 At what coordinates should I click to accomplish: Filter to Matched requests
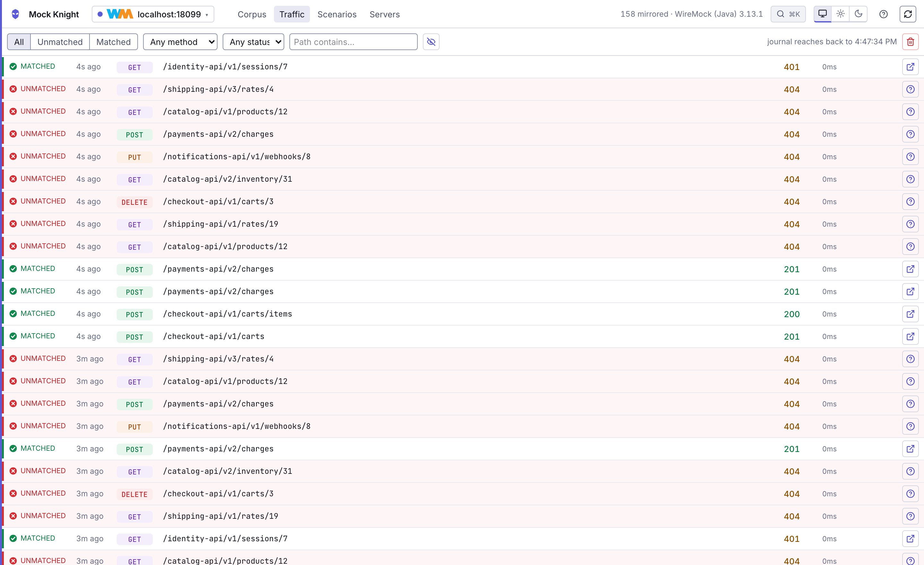pos(114,42)
